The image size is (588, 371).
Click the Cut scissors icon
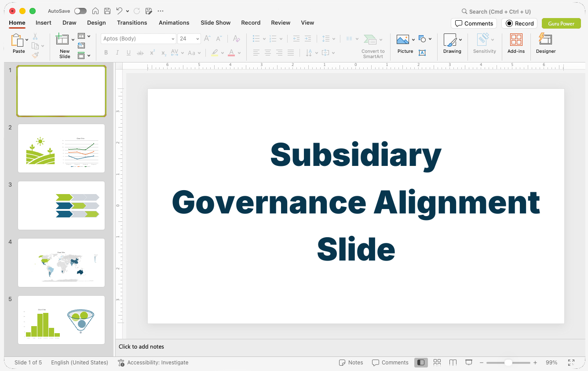tap(35, 37)
